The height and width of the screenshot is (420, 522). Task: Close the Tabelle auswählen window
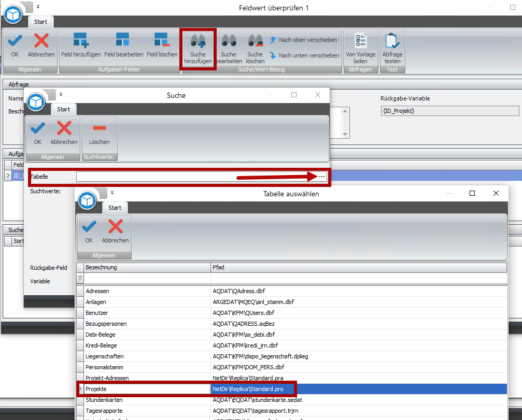coord(496,193)
